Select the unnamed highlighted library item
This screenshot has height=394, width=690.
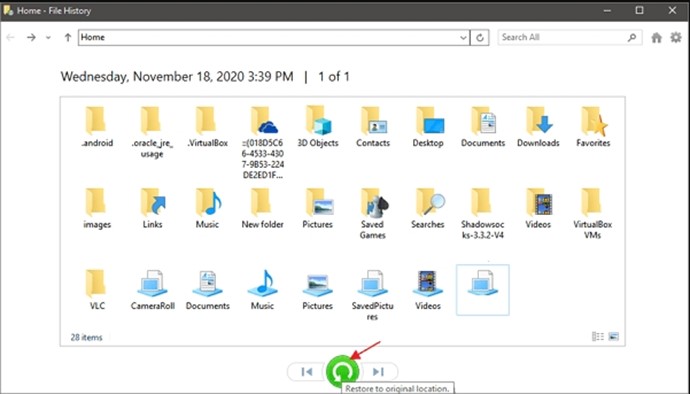pos(483,290)
